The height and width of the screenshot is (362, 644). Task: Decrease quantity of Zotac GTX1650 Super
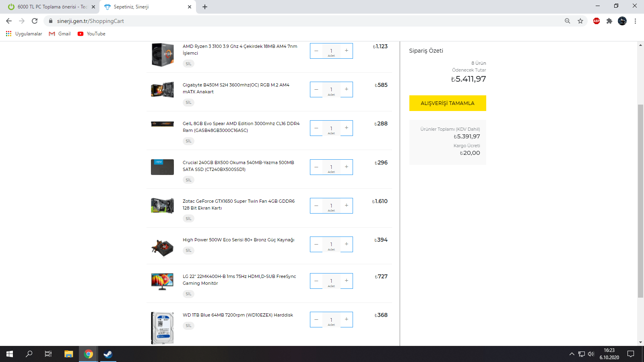point(316,206)
